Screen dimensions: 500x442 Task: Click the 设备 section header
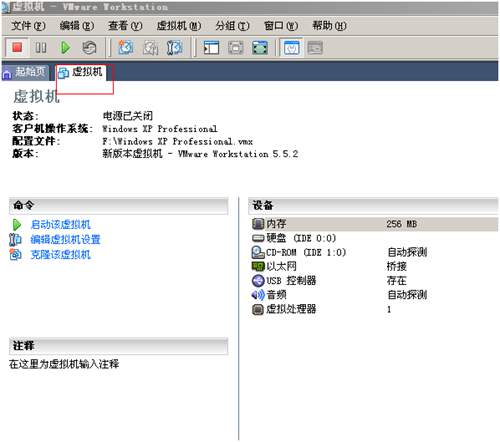click(x=373, y=206)
